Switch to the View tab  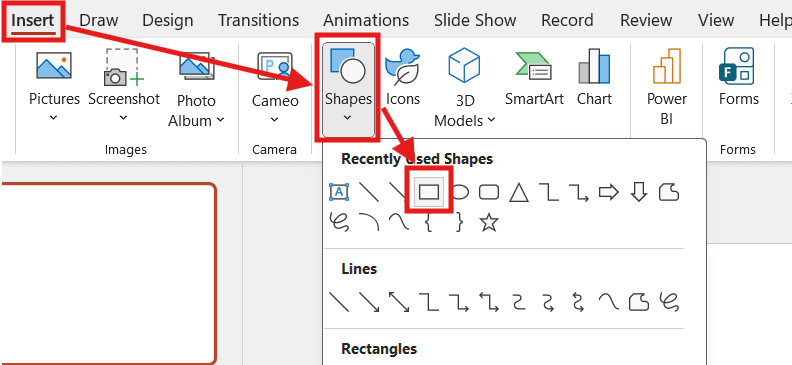tap(716, 20)
